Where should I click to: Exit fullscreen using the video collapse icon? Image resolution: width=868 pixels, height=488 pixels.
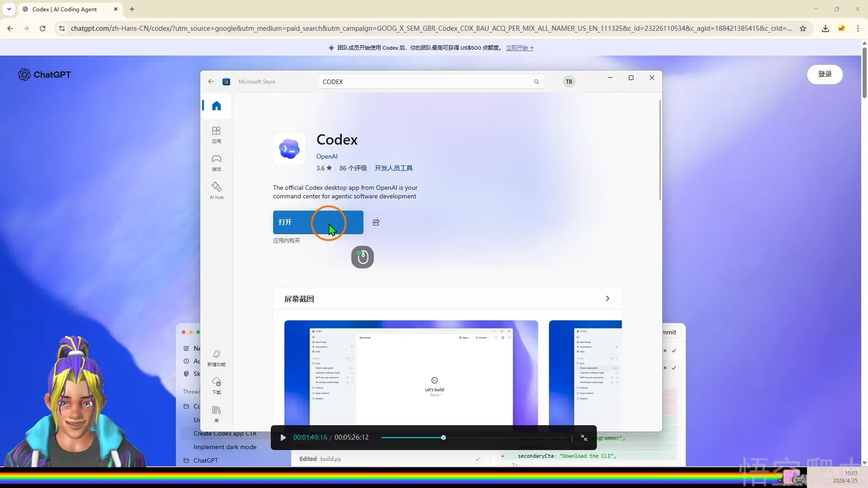click(x=584, y=437)
